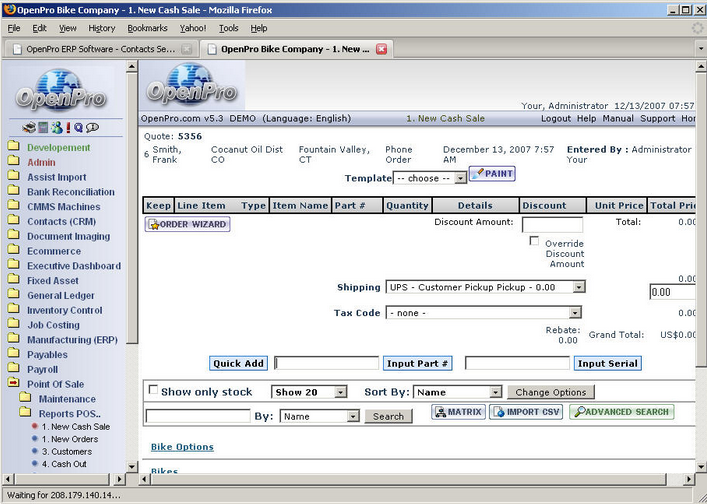Click the PAINT button
Image resolution: width=707 pixels, height=504 pixels.
[x=492, y=174]
